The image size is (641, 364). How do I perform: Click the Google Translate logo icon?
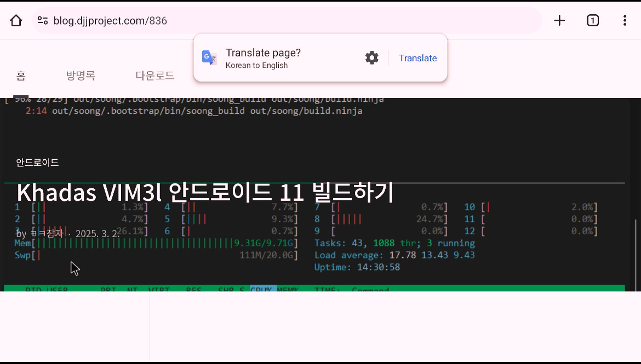pyautogui.click(x=209, y=58)
